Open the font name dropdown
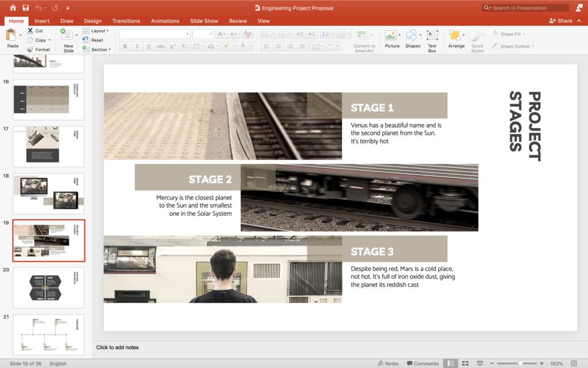 click(188, 34)
